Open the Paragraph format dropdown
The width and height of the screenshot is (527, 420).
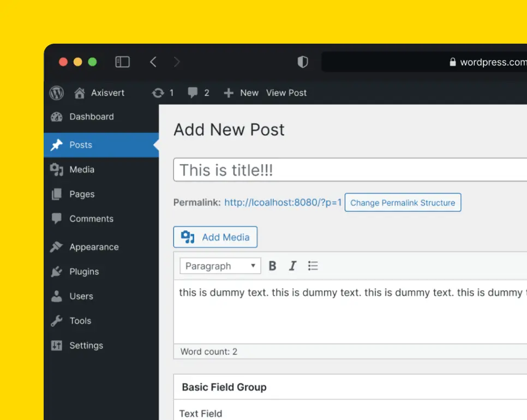point(220,266)
